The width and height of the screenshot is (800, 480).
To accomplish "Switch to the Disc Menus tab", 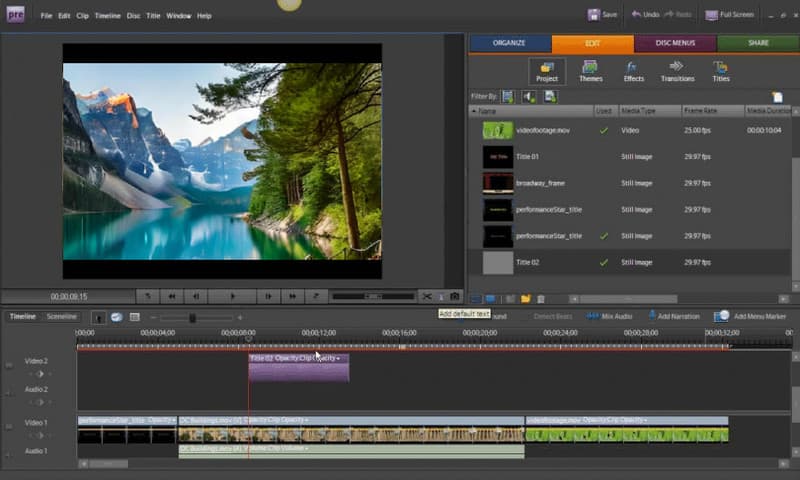I will (x=675, y=44).
